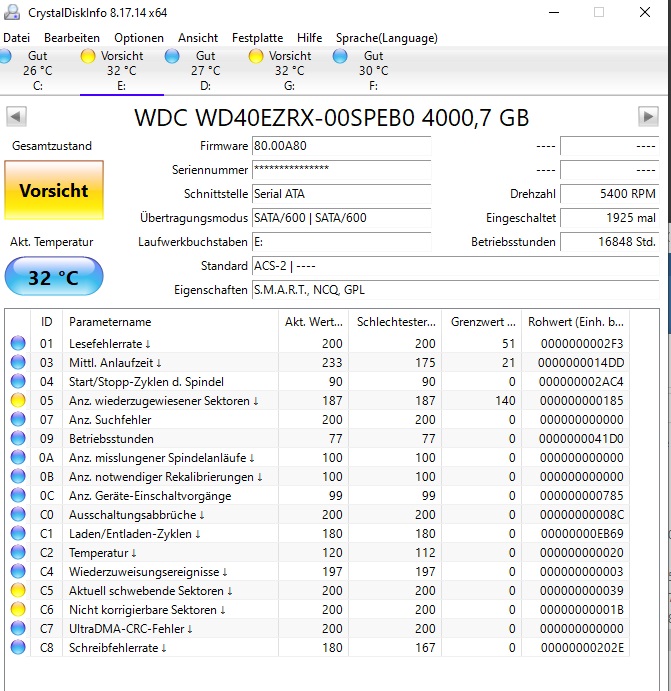Click the Eingeschaltet value 1925 mal

(x=610, y=218)
